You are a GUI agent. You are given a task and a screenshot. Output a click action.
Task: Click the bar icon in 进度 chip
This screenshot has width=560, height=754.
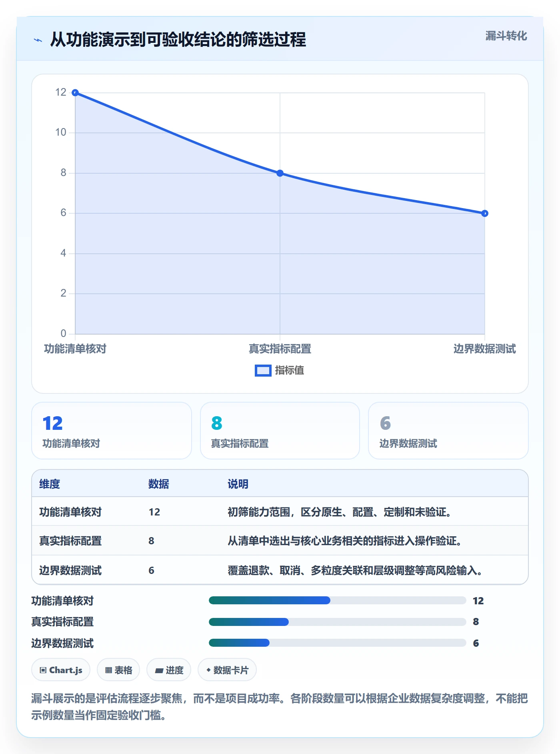[x=159, y=671]
